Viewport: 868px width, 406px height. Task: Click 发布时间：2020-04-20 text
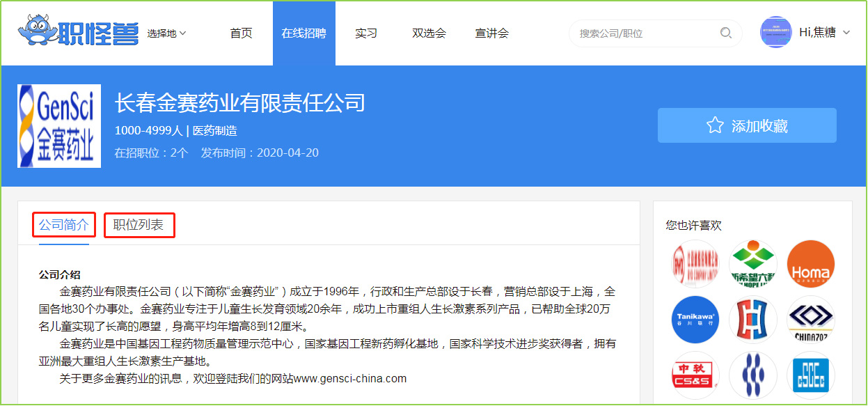[x=260, y=153]
